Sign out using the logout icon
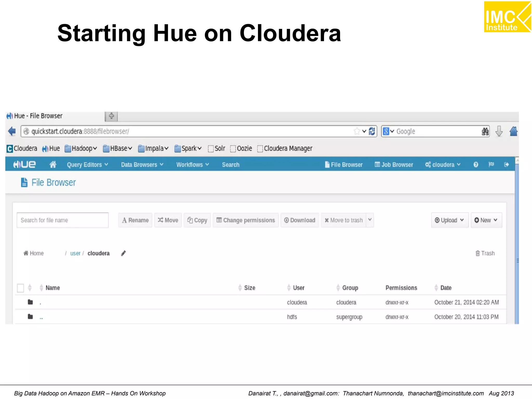The width and height of the screenshot is (532, 399). coord(506,164)
